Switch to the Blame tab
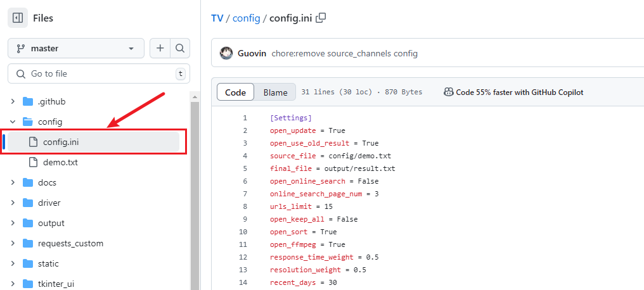 pos(275,92)
